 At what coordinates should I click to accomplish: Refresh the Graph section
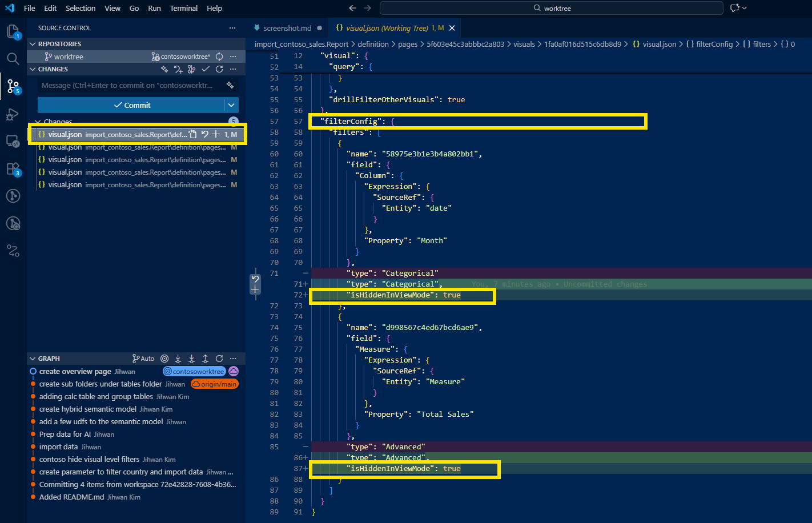(219, 359)
